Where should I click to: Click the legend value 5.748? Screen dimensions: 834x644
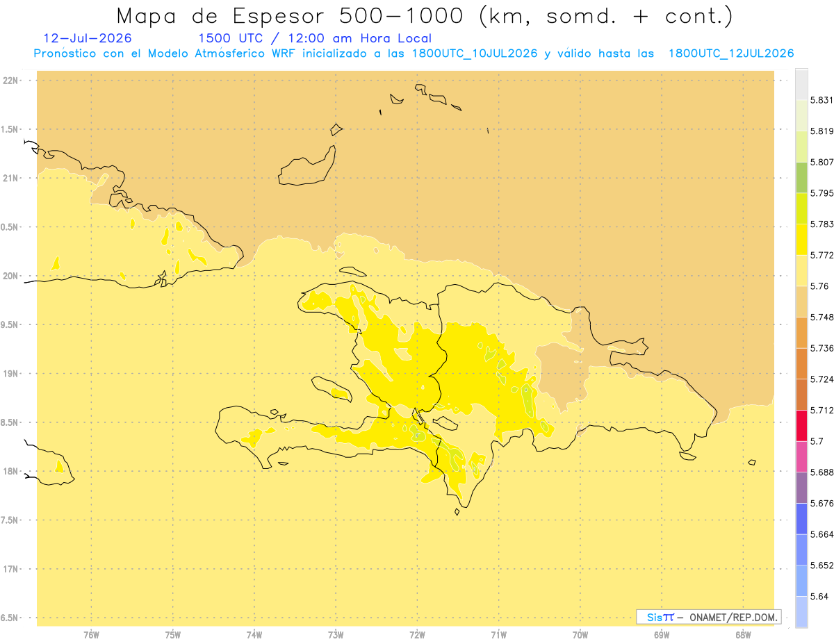[x=821, y=317]
